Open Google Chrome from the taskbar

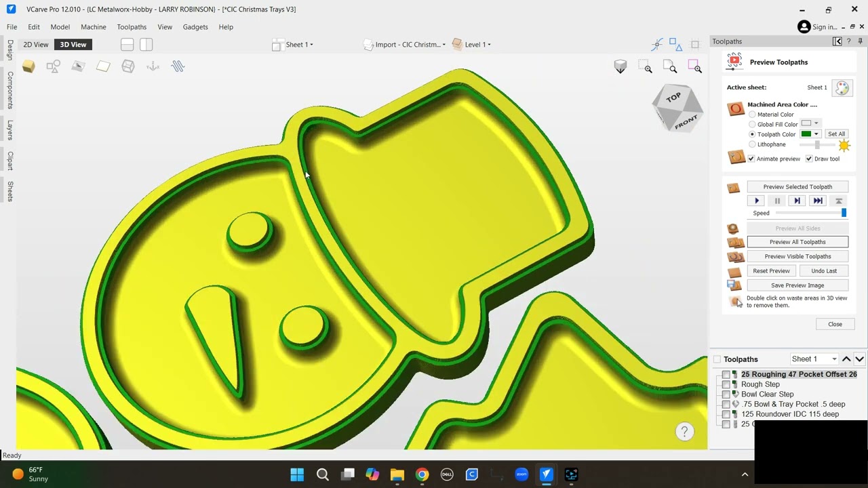422,474
